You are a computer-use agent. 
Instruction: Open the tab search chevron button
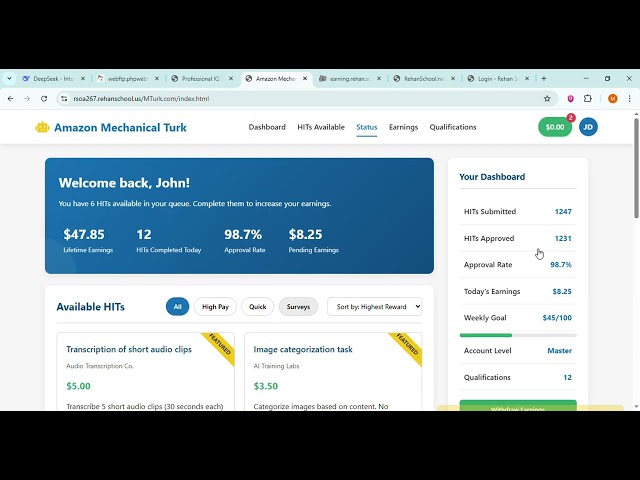9,78
